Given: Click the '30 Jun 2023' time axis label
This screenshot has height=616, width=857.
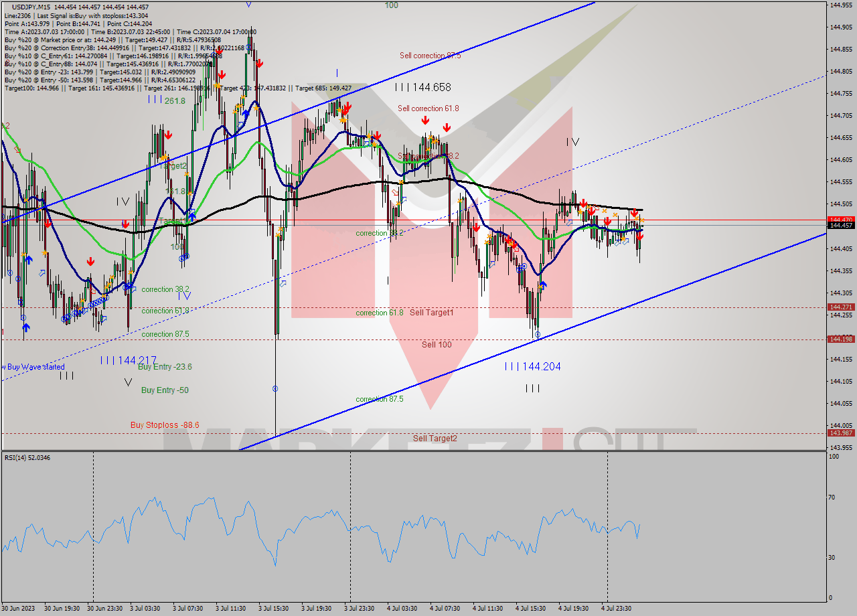Looking at the screenshot, I should [x=18, y=609].
